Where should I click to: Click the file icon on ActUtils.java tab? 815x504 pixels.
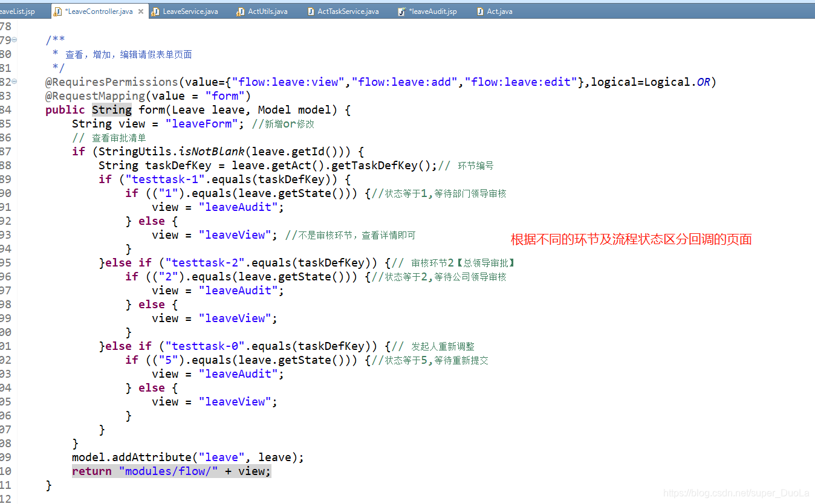241,11
